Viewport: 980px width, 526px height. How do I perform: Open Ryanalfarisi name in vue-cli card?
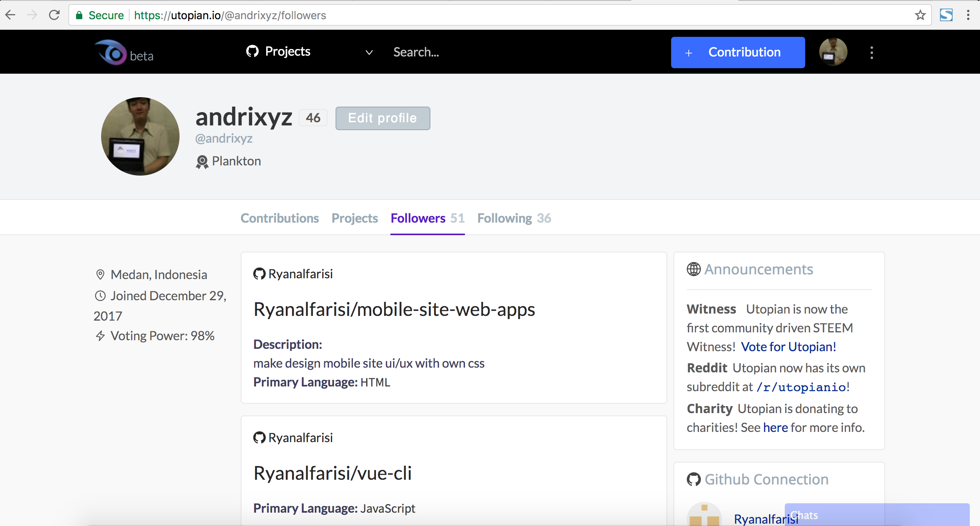coord(300,437)
